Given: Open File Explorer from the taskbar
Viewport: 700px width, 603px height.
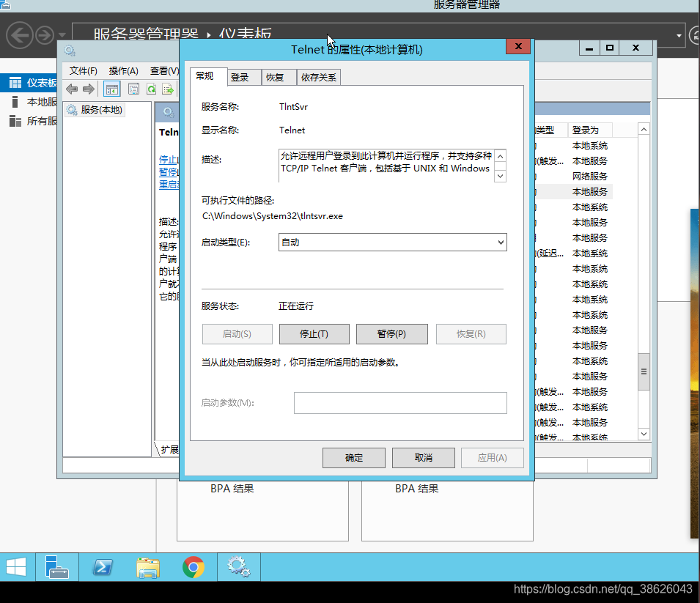Looking at the screenshot, I should pos(148,567).
